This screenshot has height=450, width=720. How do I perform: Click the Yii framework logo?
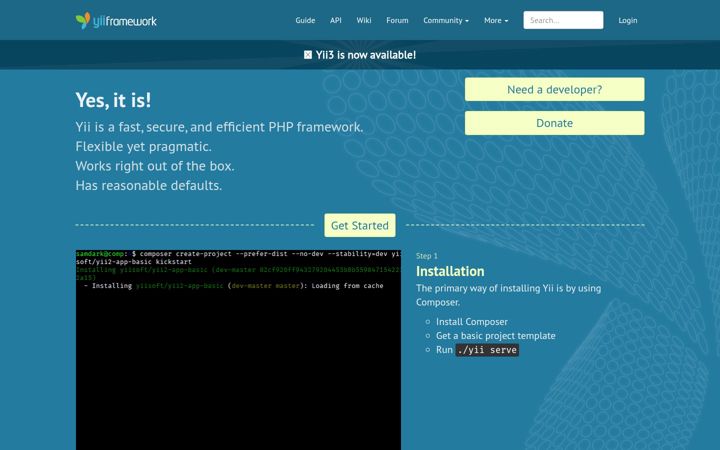pyautogui.click(x=116, y=20)
